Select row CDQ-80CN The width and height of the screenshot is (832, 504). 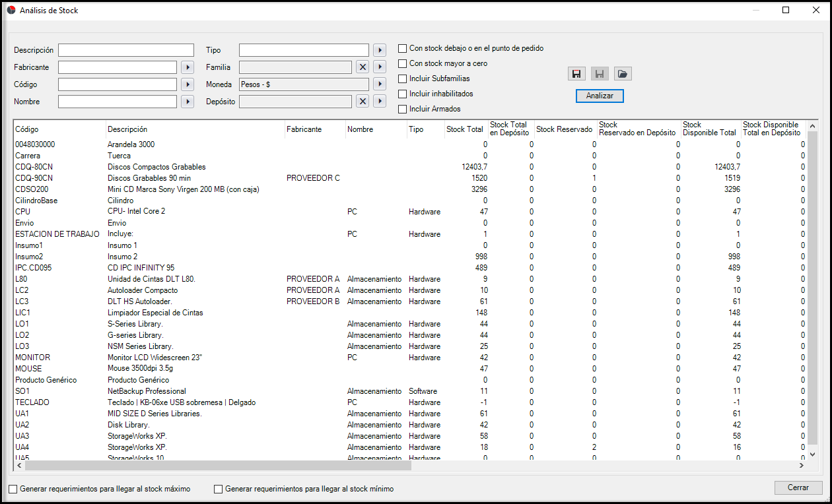[x=409, y=167]
